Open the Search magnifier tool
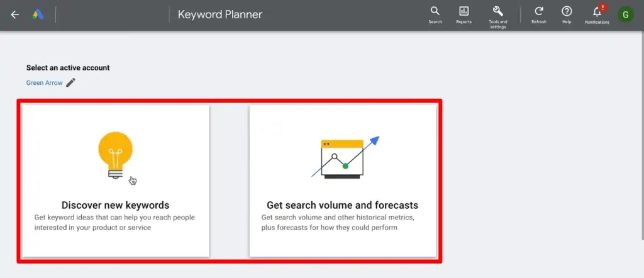This screenshot has width=644, height=278. pos(435,11)
